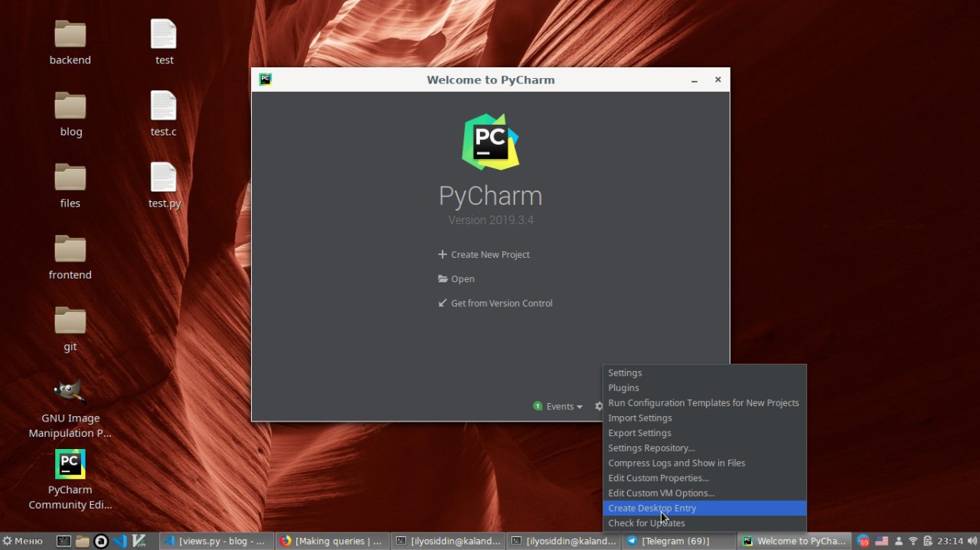
Task: Click Create New Project in PyCharm
Action: click(484, 255)
